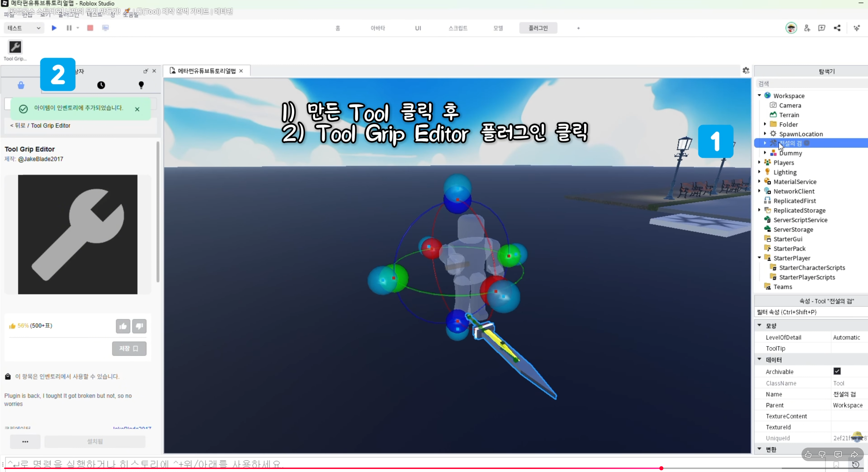Click the Tool Grip Editor plugin icon
This screenshot has height=472, width=868.
15,47
